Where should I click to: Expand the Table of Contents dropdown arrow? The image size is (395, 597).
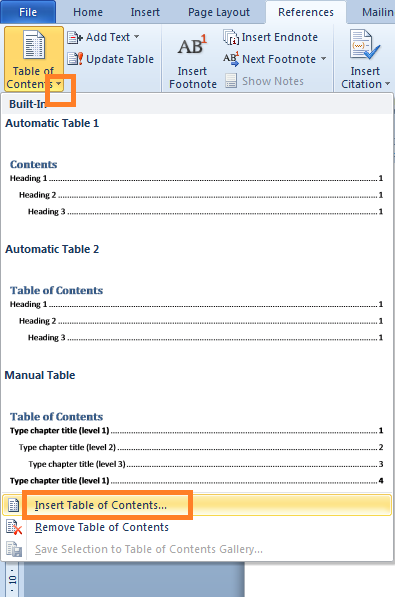click(58, 84)
